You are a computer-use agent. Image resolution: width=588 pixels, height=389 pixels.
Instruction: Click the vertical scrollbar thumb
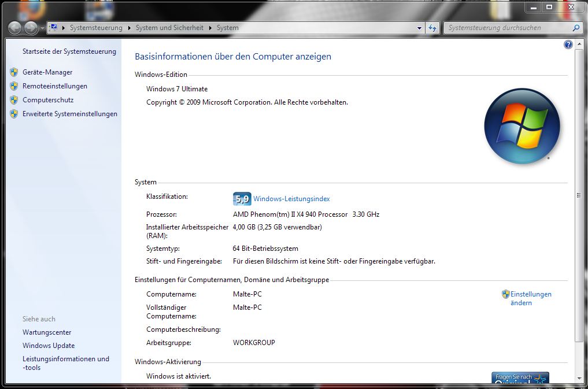pyautogui.click(x=579, y=194)
